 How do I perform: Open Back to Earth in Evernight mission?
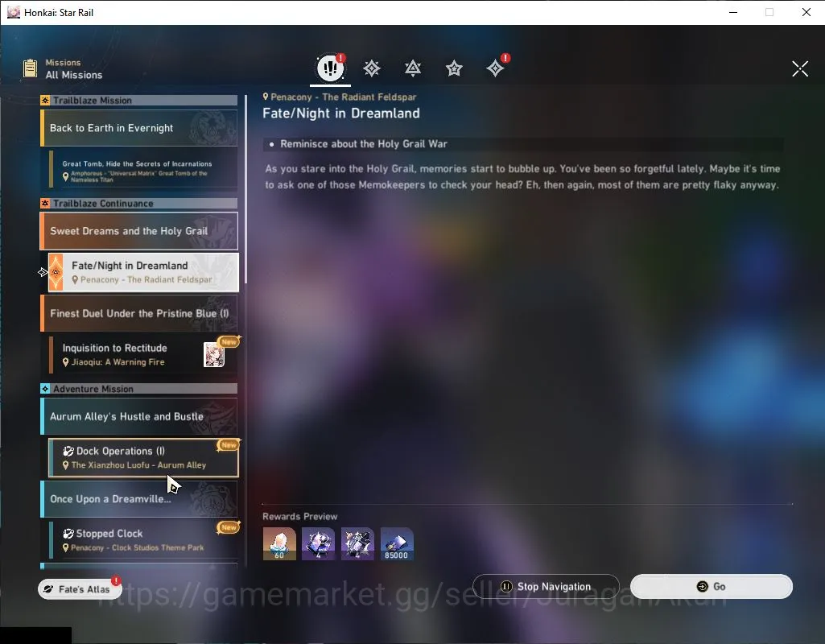[139, 128]
